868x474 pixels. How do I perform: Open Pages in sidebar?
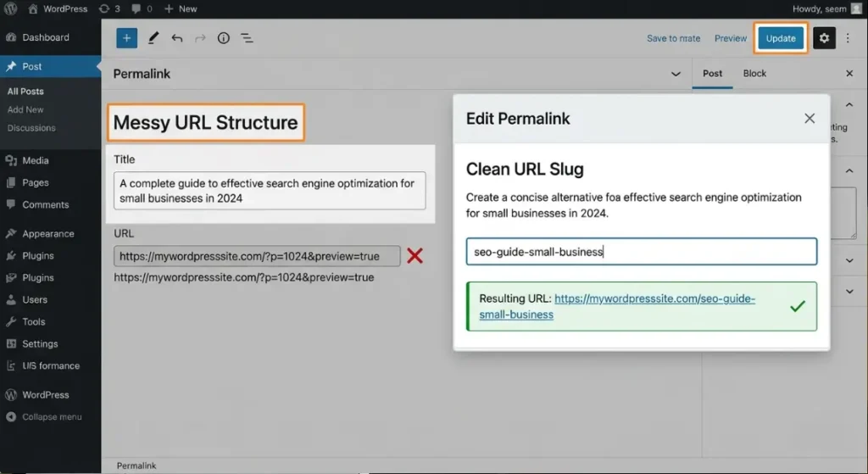point(36,183)
